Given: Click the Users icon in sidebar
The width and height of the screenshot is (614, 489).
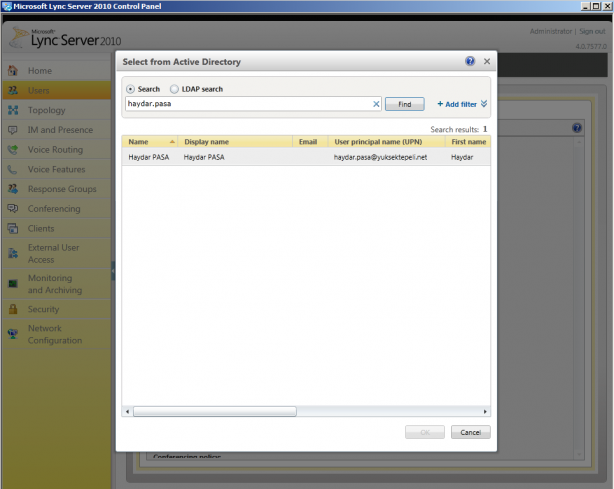Looking at the screenshot, I should [x=13, y=90].
